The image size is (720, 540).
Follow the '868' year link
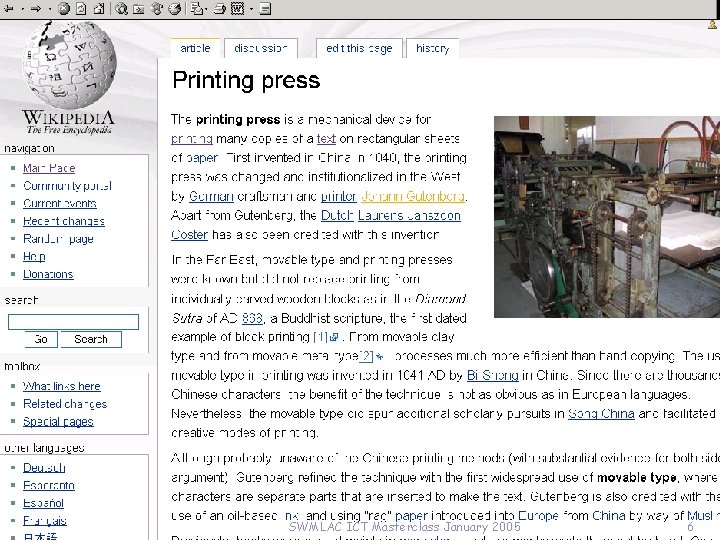[252, 318]
